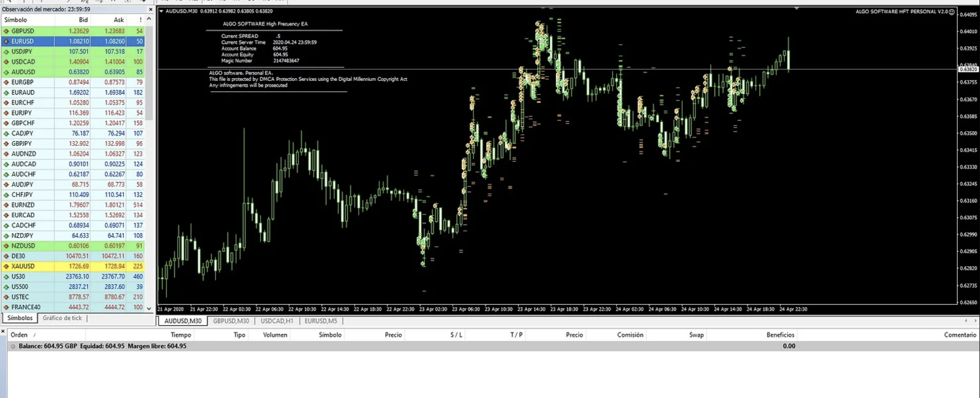Click the FRANCE40 symbol arrow icon

coord(6,307)
